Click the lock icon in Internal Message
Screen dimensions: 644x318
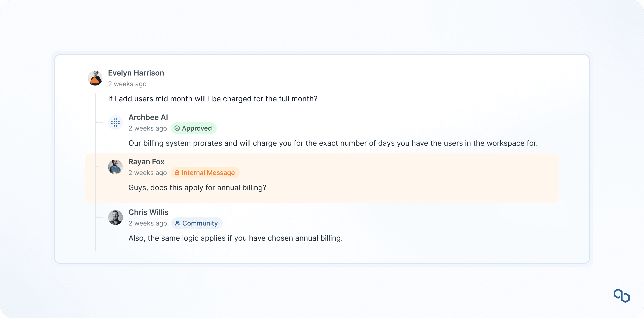point(177,173)
